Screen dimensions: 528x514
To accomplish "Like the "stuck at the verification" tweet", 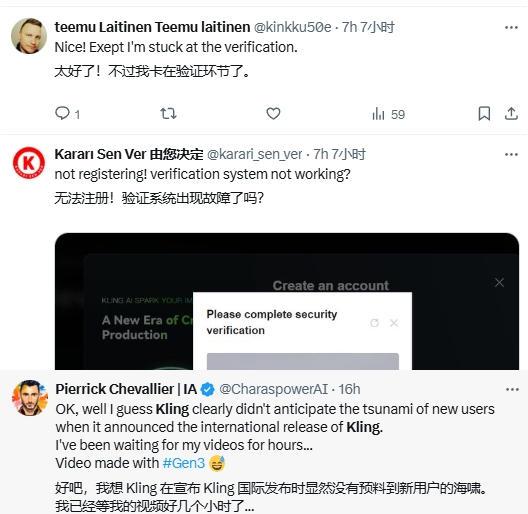I will 273,114.
